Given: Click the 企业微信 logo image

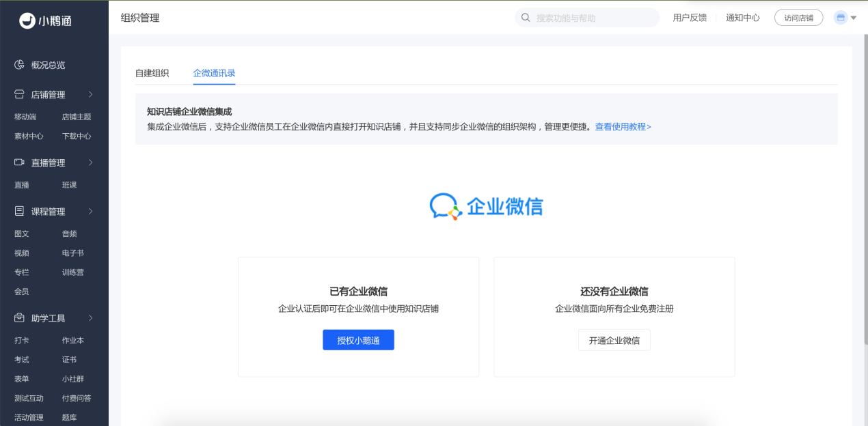Looking at the screenshot, I should (487, 205).
